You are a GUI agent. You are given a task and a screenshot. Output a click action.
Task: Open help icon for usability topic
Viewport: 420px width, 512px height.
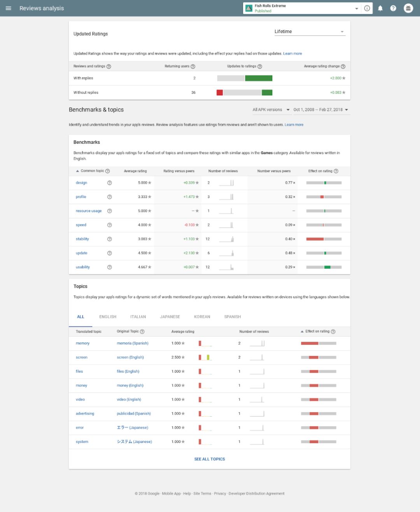(110, 267)
